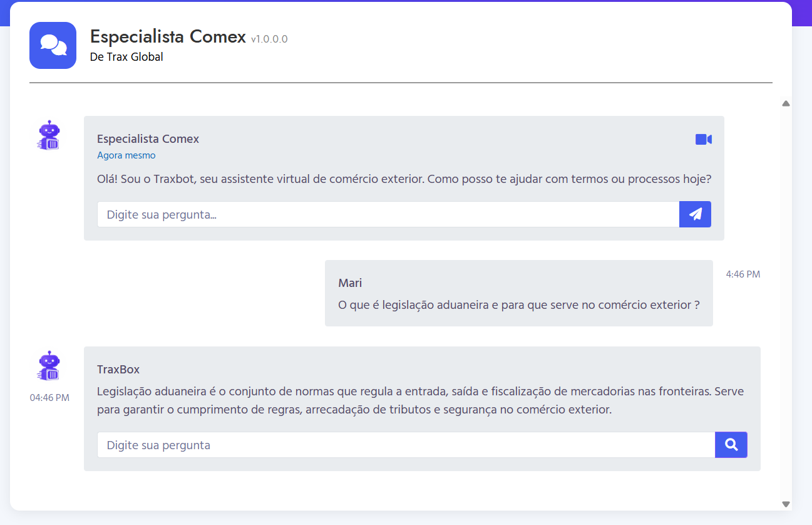Click the v1.0.0.0 version label
Viewport: 812px width, 525px height.
[x=269, y=39]
